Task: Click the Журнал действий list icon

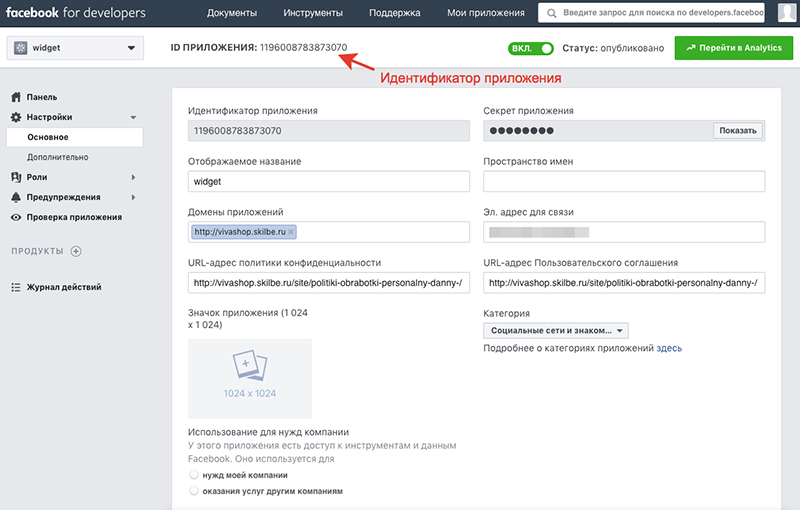Action: point(16,287)
